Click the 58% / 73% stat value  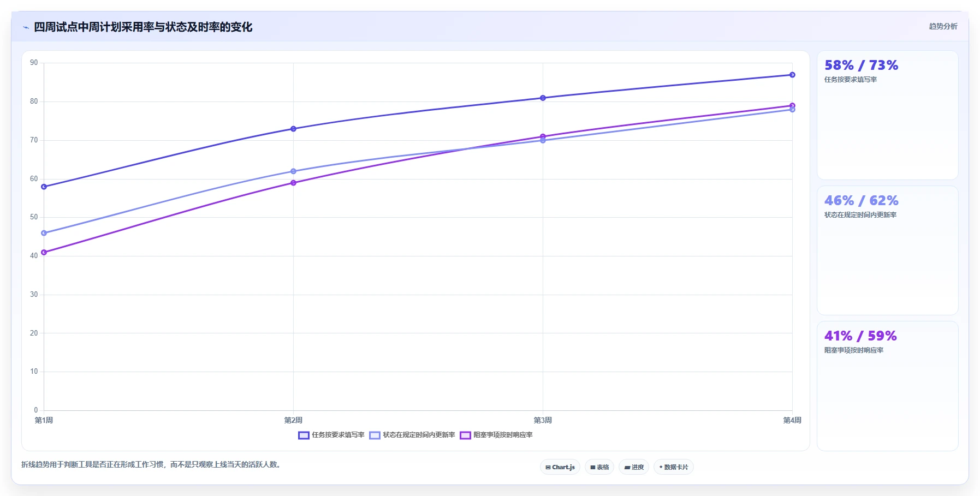(861, 65)
